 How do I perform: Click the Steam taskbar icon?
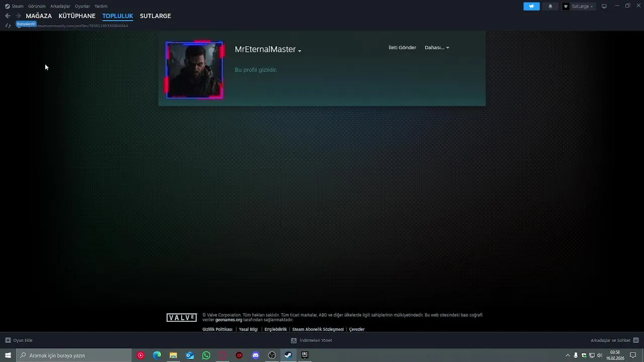coord(288,355)
